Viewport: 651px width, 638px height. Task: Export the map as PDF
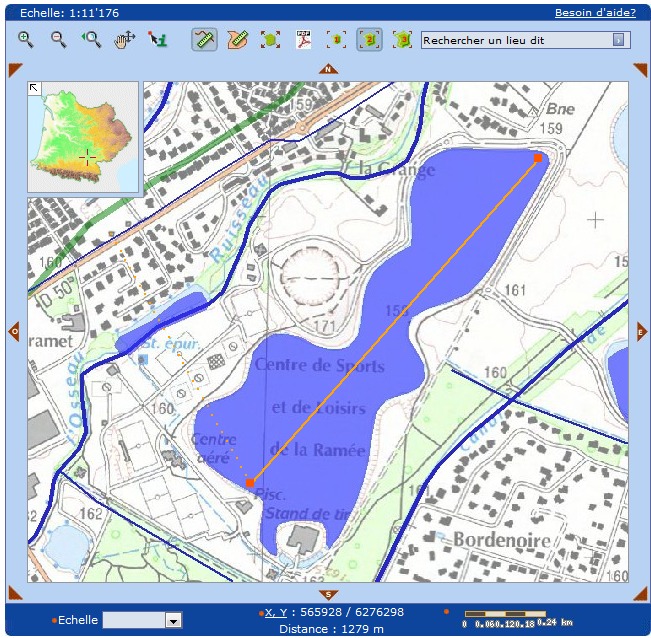pos(304,40)
